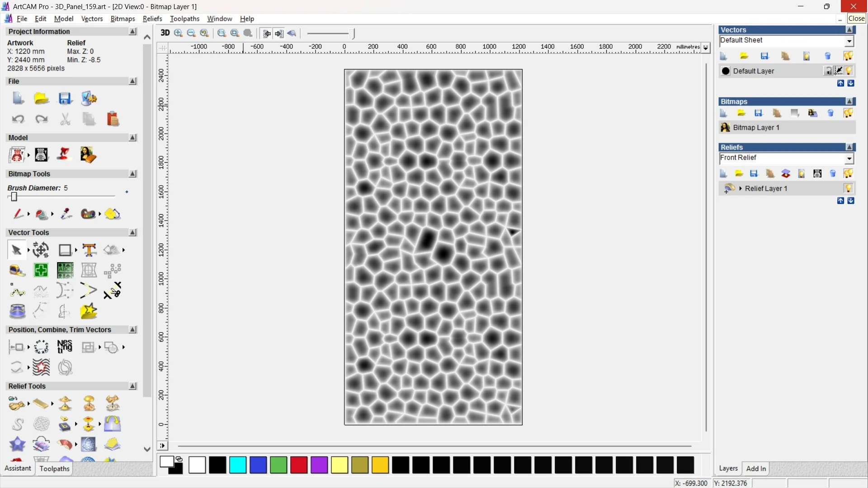The width and height of the screenshot is (868, 488).
Task: Pick the cyan color swatch
Action: coord(238,465)
